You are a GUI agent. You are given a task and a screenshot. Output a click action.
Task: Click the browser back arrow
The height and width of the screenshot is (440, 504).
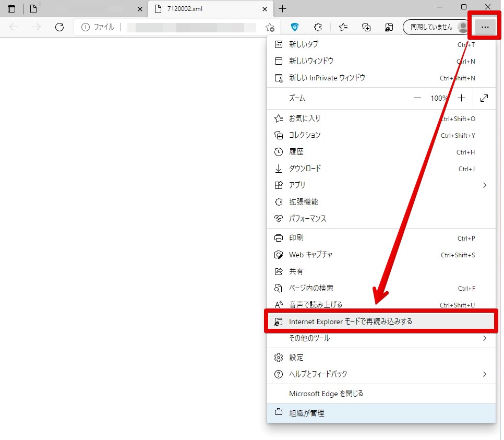click(x=14, y=27)
